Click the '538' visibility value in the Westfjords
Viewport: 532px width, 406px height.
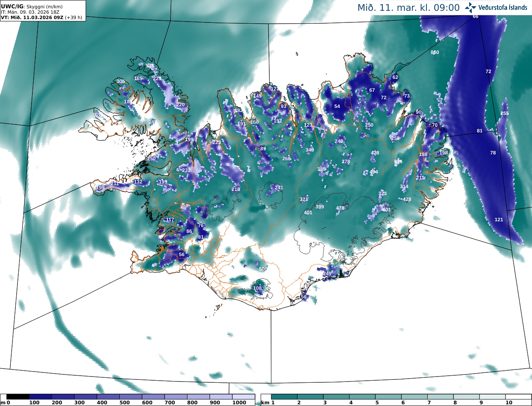click(x=150, y=66)
